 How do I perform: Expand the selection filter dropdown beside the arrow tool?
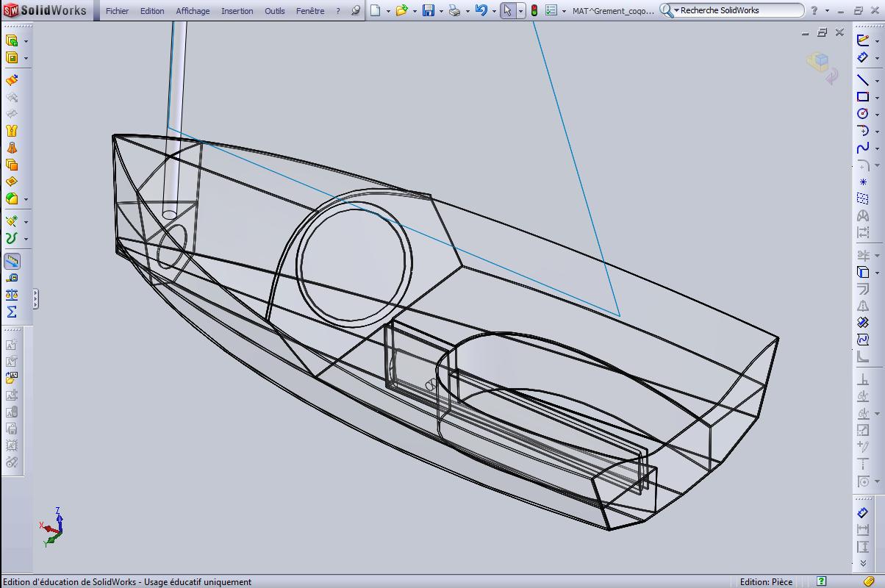(520, 10)
